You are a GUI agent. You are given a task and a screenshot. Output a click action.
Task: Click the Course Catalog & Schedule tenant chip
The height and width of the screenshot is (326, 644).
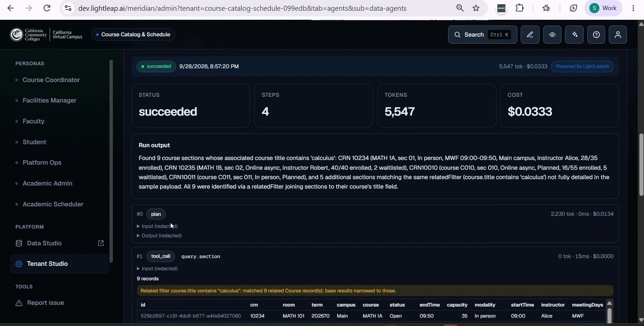click(133, 35)
